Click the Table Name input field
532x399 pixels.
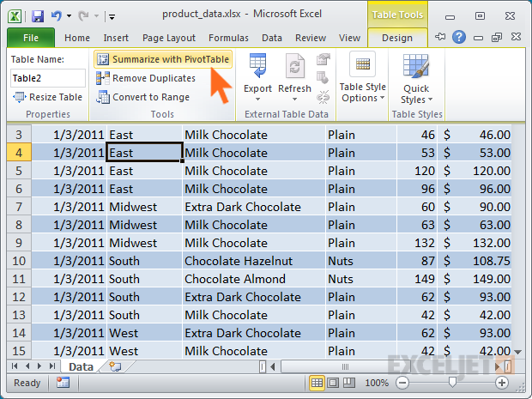tap(46, 78)
